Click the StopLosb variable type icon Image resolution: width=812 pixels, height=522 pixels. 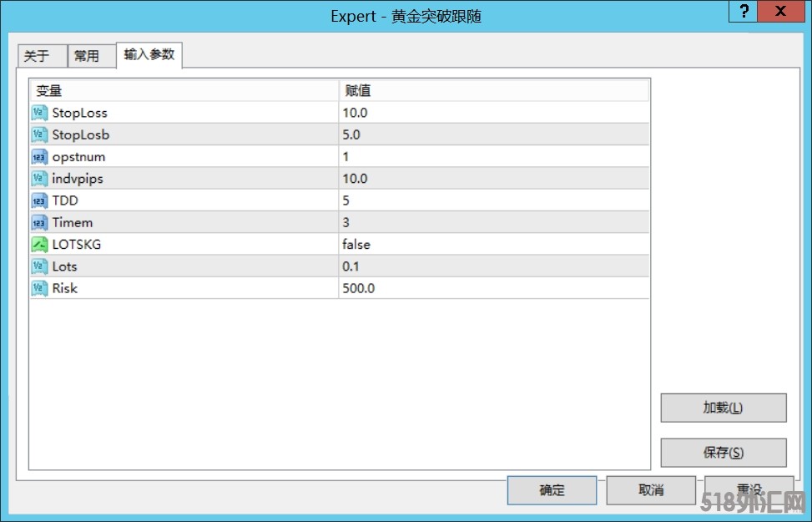coord(39,134)
